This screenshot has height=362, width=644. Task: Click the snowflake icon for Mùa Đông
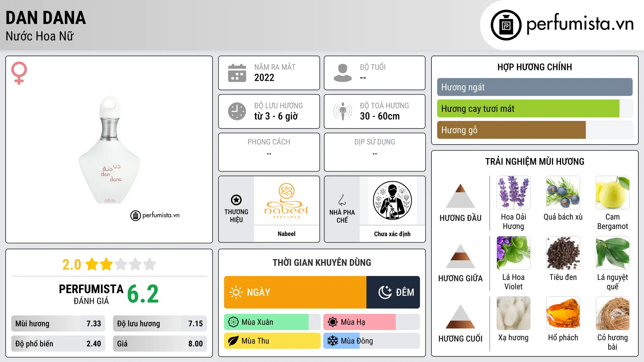point(332,341)
